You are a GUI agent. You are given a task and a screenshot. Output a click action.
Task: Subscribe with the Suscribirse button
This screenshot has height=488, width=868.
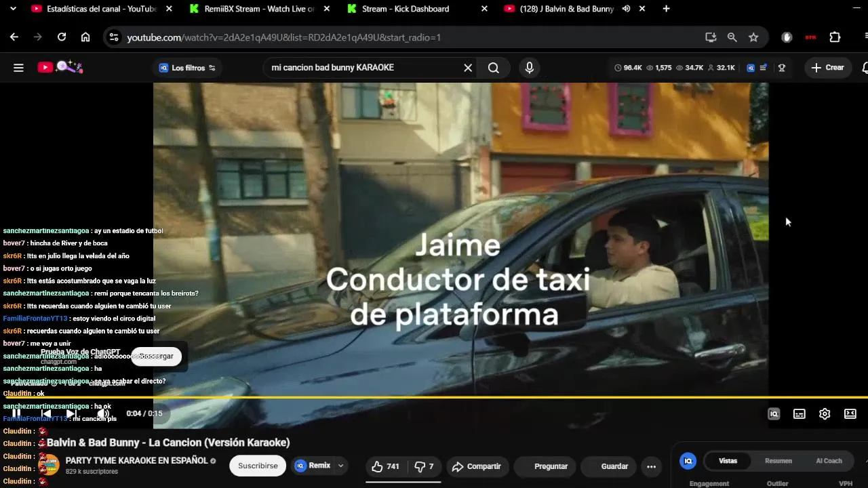click(x=258, y=466)
